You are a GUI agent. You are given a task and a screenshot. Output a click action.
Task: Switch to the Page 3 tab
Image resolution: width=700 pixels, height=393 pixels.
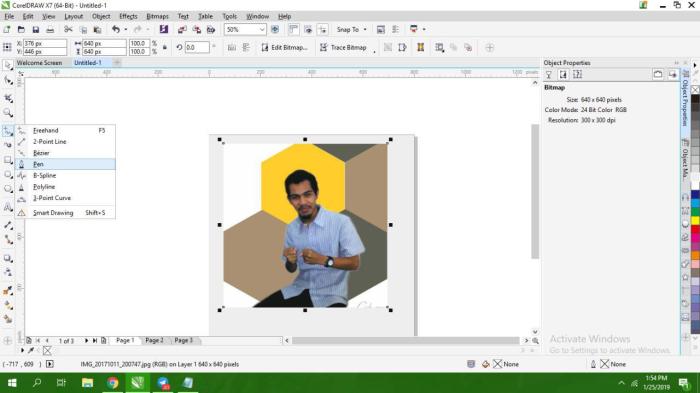tap(183, 340)
